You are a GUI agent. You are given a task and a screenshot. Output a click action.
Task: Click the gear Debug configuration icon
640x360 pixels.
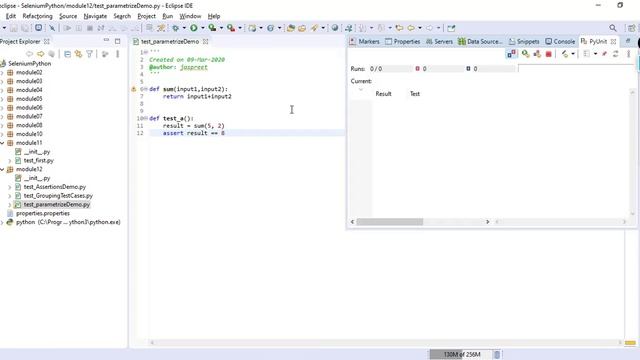[x=176, y=28]
